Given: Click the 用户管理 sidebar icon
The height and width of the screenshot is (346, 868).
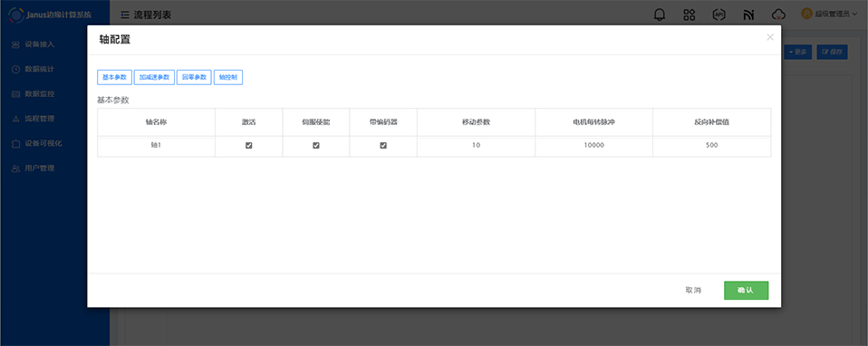Looking at the screenshot, I should click(x=15, y=168).
